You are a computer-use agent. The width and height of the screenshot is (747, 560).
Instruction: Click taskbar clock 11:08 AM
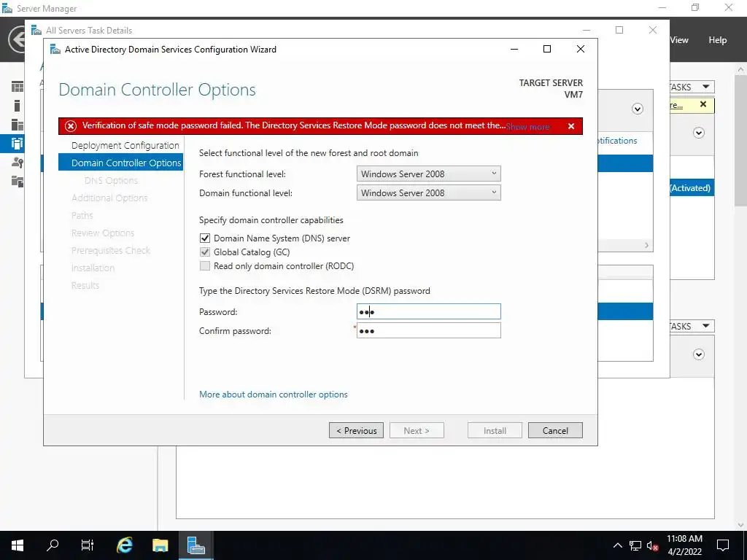coord(684,539)
